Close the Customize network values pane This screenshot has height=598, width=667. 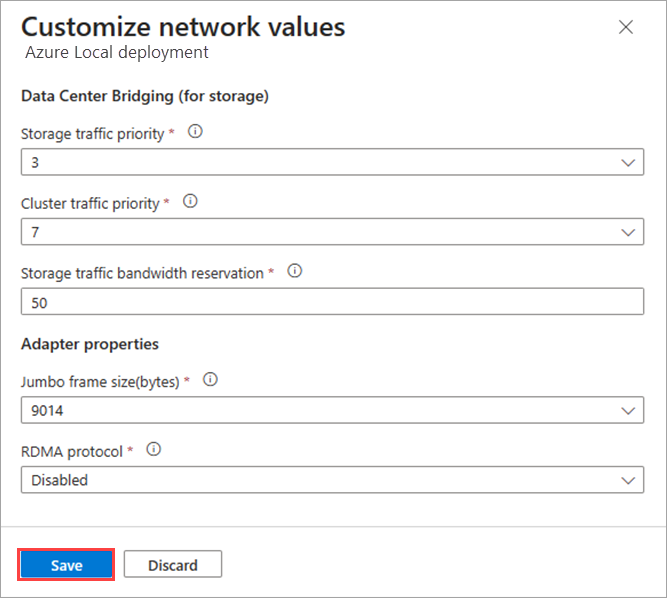pos(626,27)
